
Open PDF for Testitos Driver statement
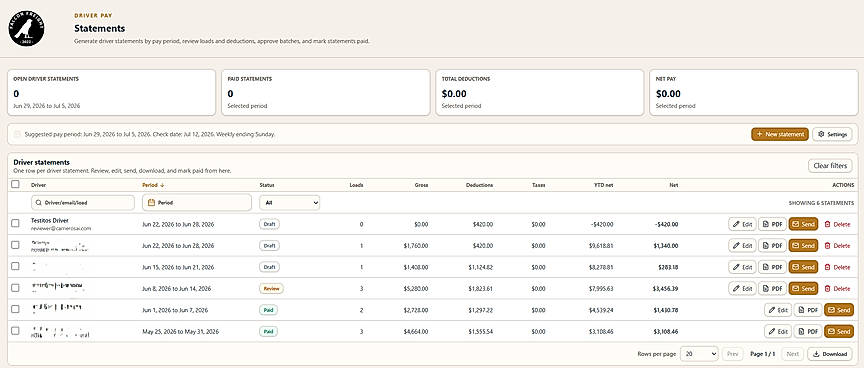[x=772, y=224]
